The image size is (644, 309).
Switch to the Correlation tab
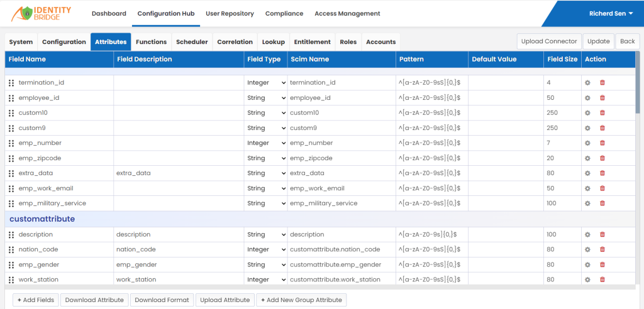[x=235, y=42]
